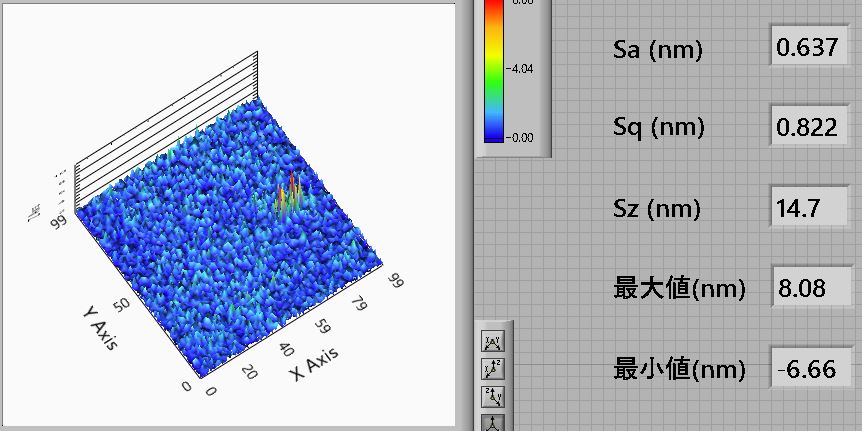Click the Sz (nm) value field

pyautogui.click(x=807, y=208)
